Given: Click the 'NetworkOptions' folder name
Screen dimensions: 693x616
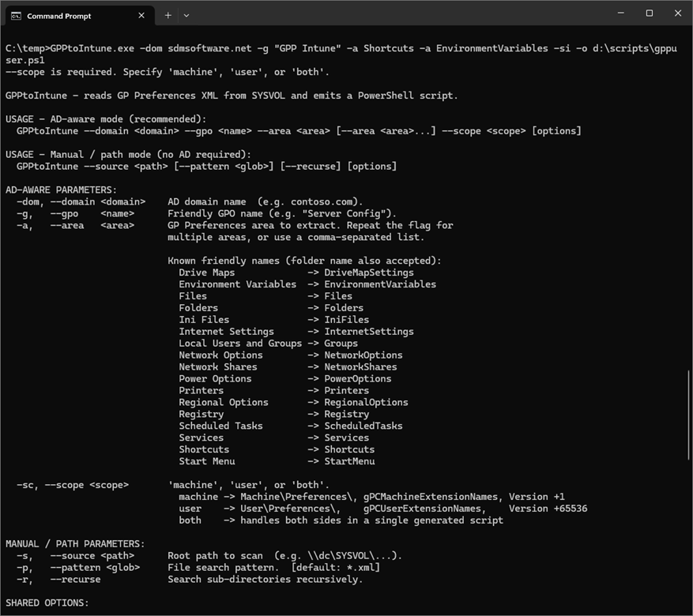Looking at the screenshot, I should 363,355.
